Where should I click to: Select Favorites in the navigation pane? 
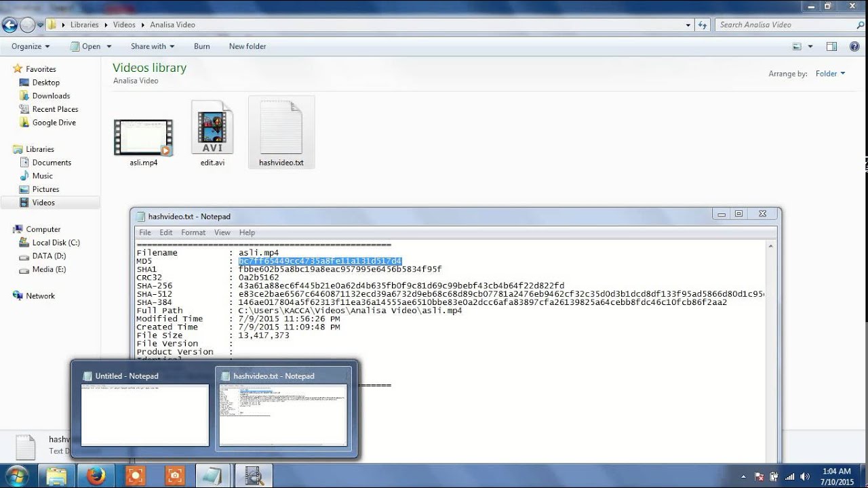41,69
